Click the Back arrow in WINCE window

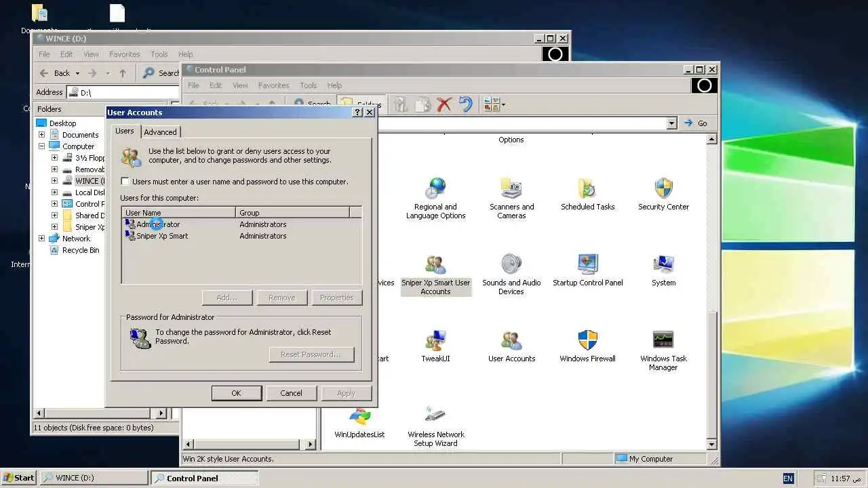54,73
